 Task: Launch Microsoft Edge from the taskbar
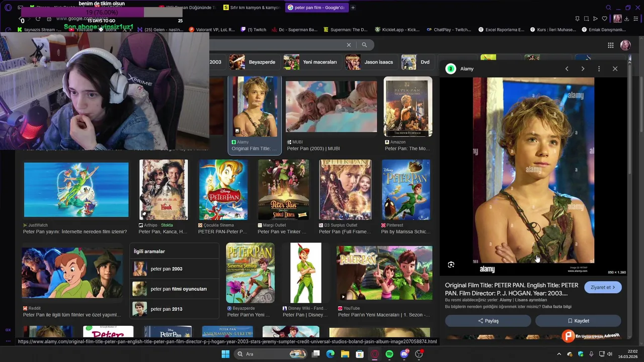(331, 354)
